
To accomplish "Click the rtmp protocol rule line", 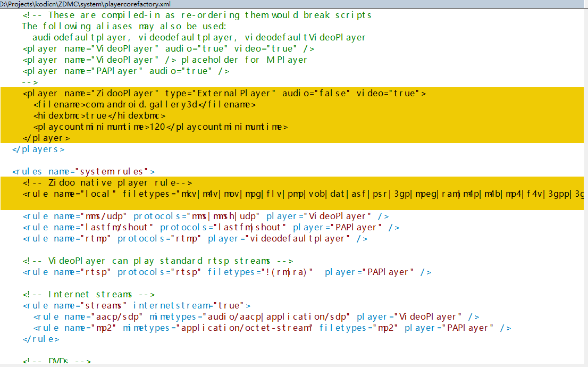I will (x=195, y=238).
